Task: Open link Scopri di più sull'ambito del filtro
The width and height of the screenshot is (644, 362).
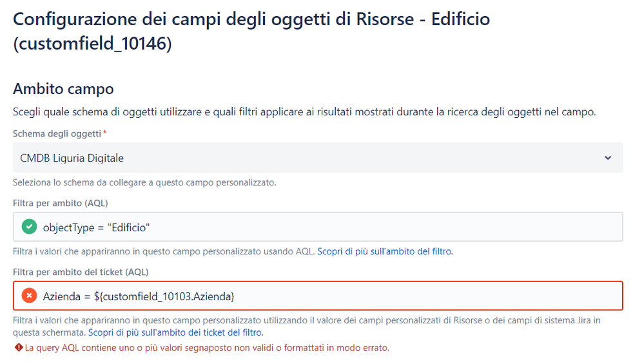Action: coord(385,251)
